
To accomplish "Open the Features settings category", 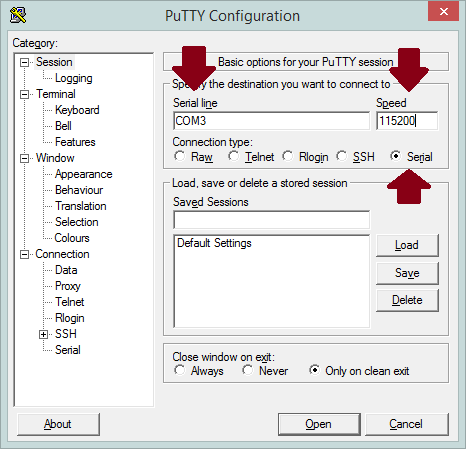I will pos(75,142).
